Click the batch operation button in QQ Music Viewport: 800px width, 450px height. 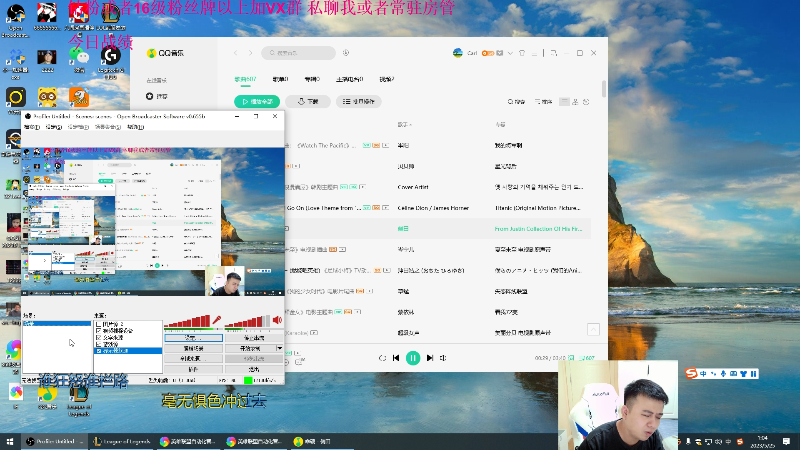(359, 102)
